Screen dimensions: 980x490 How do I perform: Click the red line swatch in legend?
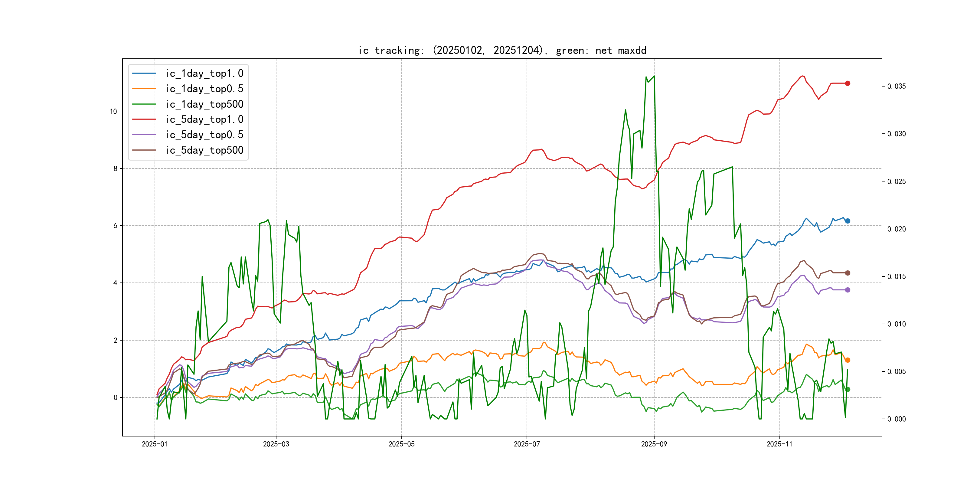point(144,119)
